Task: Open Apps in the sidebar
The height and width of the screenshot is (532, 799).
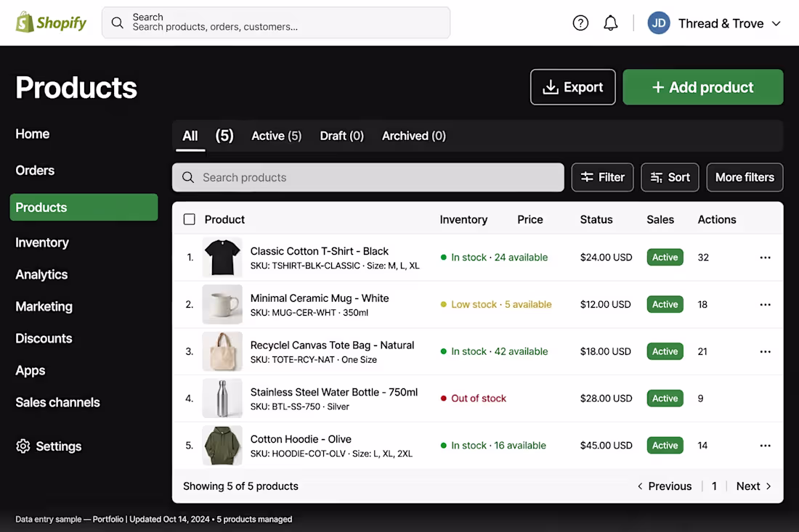Action: click(30, 371)
